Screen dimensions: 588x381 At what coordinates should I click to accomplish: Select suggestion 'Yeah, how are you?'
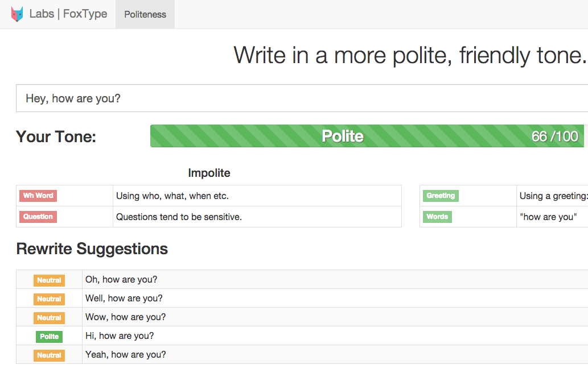pyautogui.click(x=126, y=355)
